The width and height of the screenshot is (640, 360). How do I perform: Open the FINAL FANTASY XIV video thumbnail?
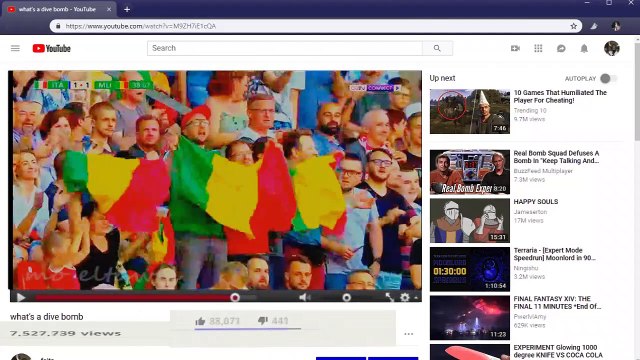point(470,318)
